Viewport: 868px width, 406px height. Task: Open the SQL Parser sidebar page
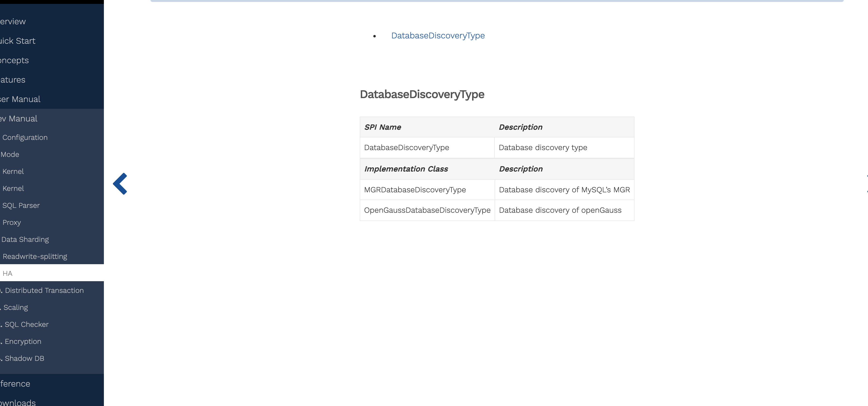coord(21,205)
